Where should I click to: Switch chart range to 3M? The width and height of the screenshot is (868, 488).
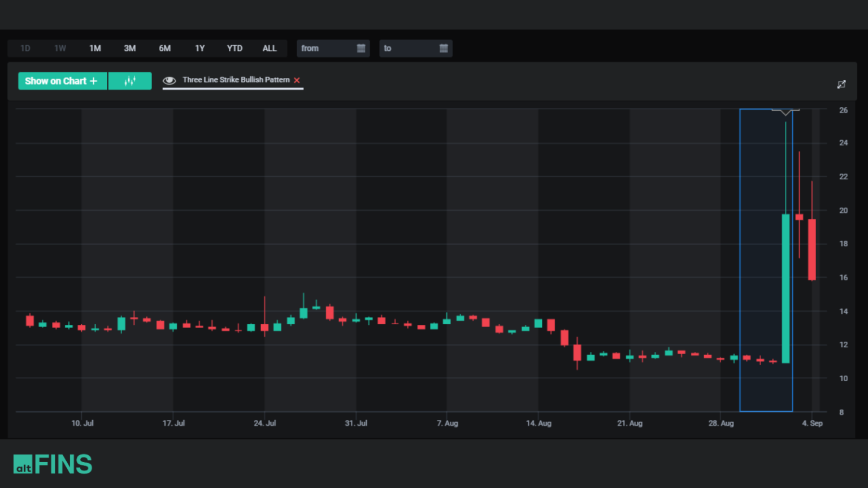(130, 49)
